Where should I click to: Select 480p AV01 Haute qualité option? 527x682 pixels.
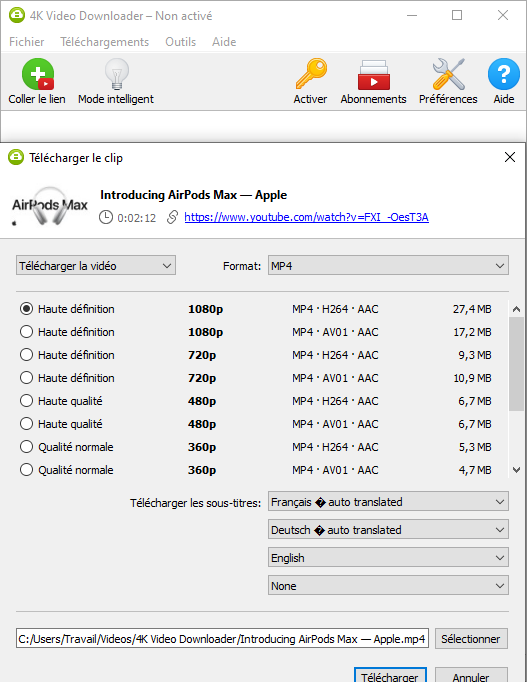click(x=27, y=424)
